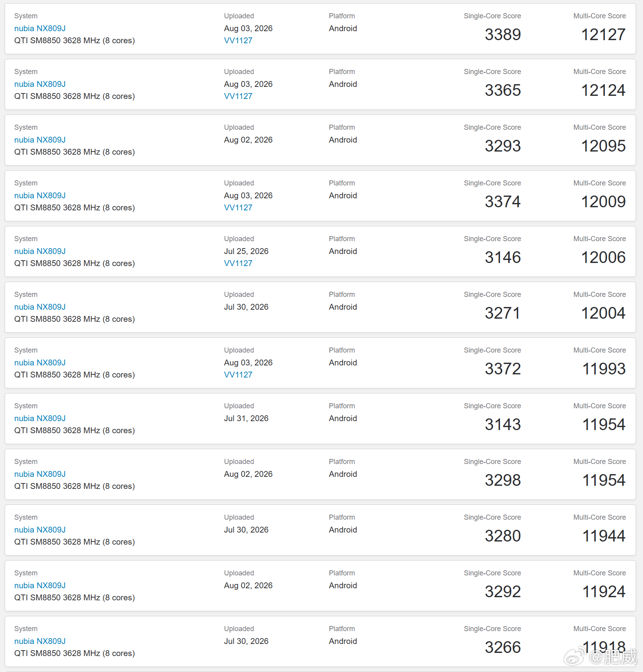Click the single-core score 3143
This screenshot has height=672, width=643.
coord(503,425)
